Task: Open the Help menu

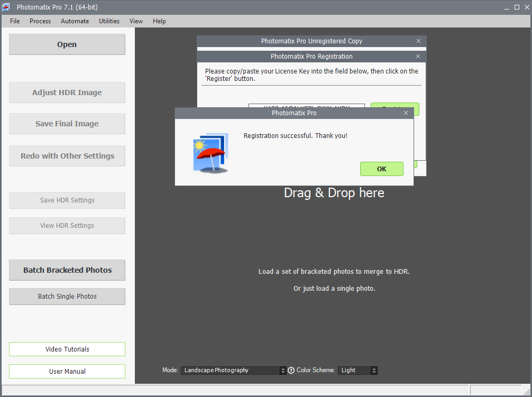Action: tap(159, 21)
